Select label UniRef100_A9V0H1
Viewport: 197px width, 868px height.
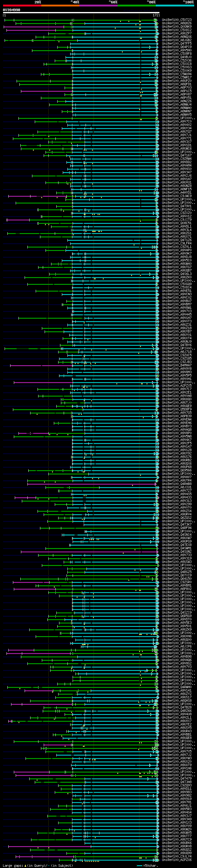[177, 379]
